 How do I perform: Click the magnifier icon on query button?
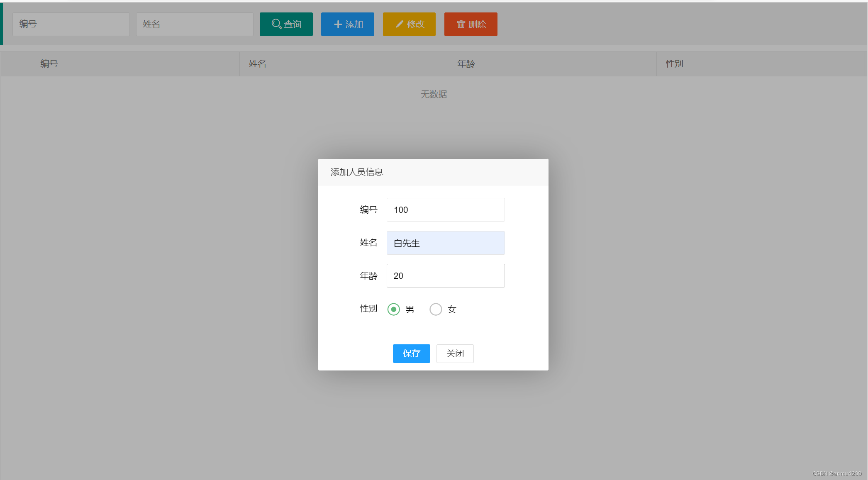[276, 24]
